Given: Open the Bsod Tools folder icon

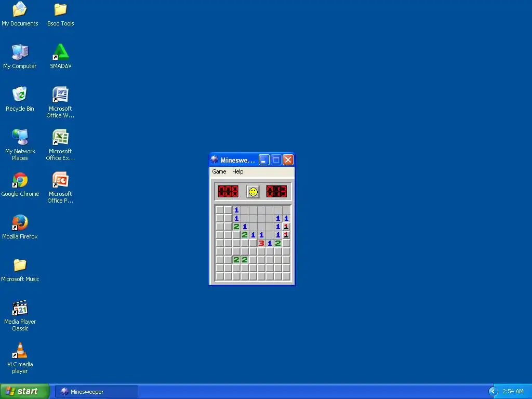Looking at the screenshot, I should 60,14.
